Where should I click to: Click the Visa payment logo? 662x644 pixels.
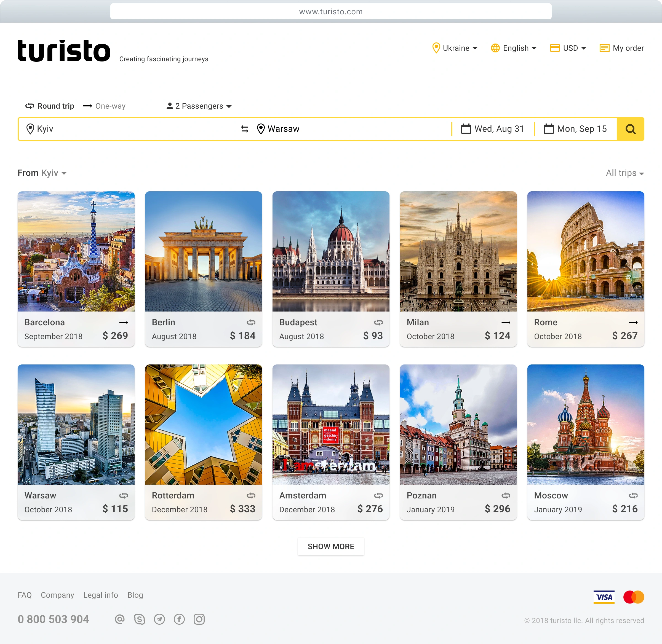[604, 597]
